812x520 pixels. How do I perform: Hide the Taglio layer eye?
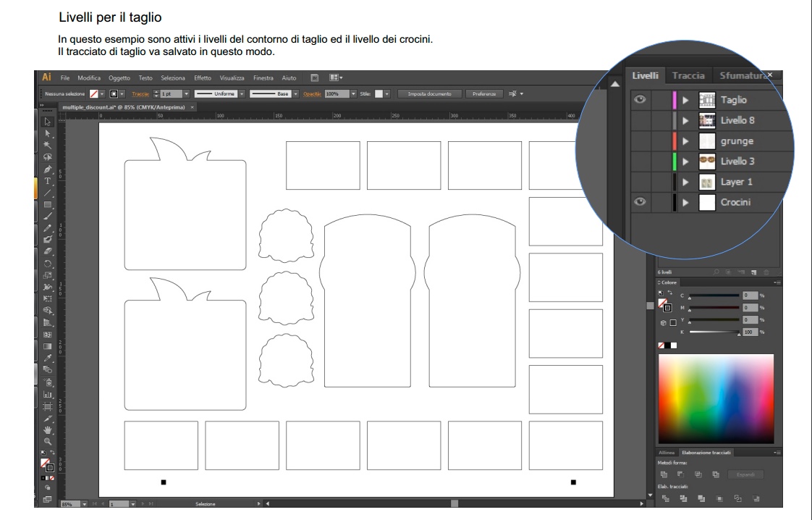click(640, 99)
